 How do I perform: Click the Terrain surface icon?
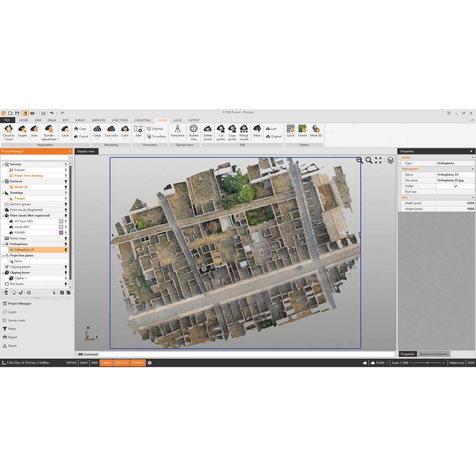(302, 131)
